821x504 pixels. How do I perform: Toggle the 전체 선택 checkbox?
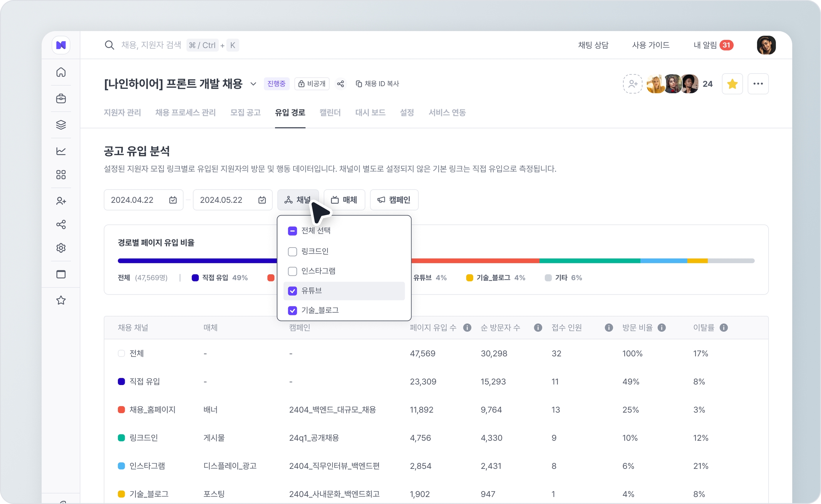(293, 231)
